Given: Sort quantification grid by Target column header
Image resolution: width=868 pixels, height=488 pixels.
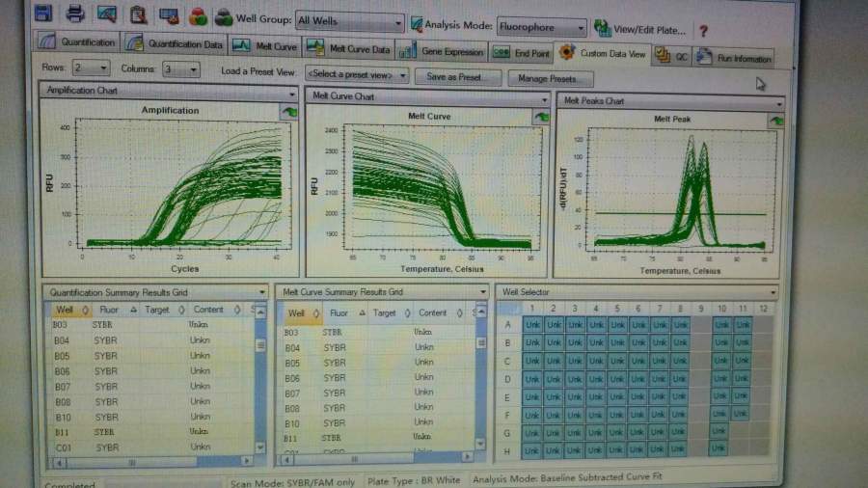Looking at the screenshot, I should [164, 310].
